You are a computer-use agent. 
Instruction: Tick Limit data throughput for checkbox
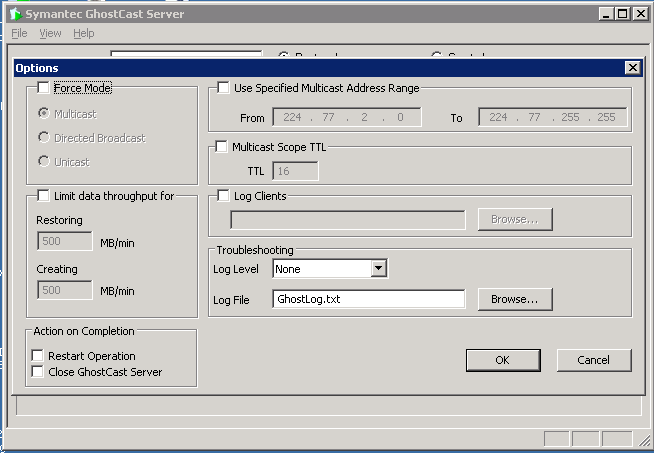[x=43, y=195]
